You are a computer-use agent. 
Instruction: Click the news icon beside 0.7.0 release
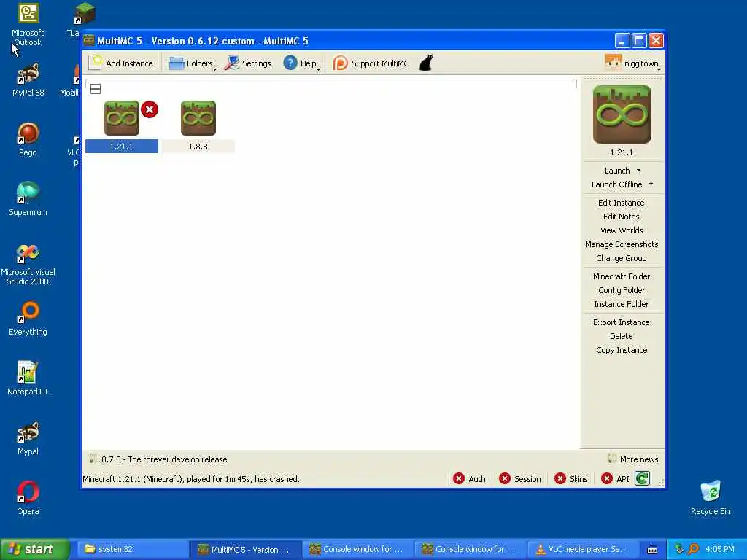(93, 459)
